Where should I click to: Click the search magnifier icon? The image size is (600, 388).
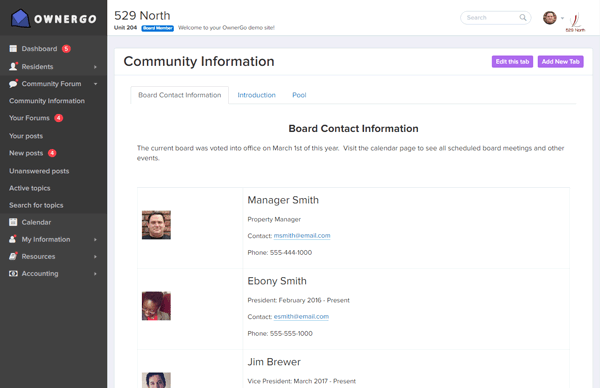point(523,18)
